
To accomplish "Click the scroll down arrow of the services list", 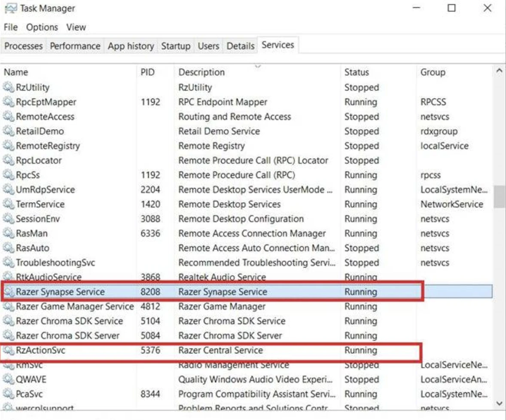I will pos(499,403).
